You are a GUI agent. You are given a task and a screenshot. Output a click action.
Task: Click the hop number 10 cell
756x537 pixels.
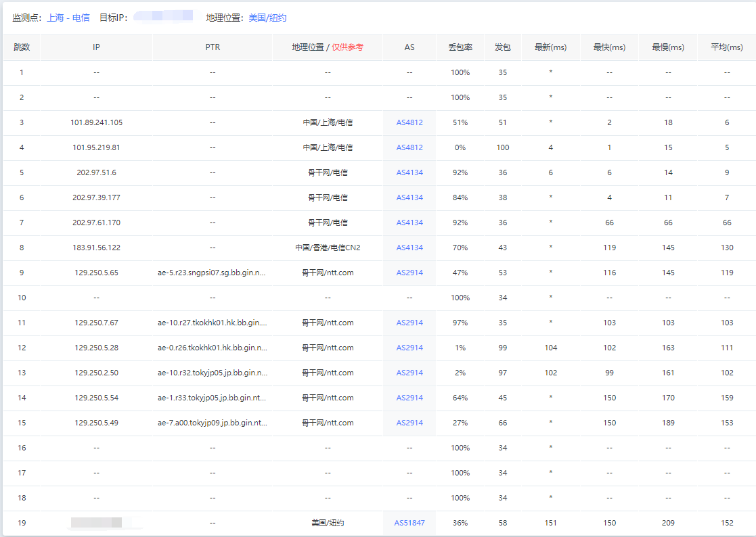(x=22, y=298)
